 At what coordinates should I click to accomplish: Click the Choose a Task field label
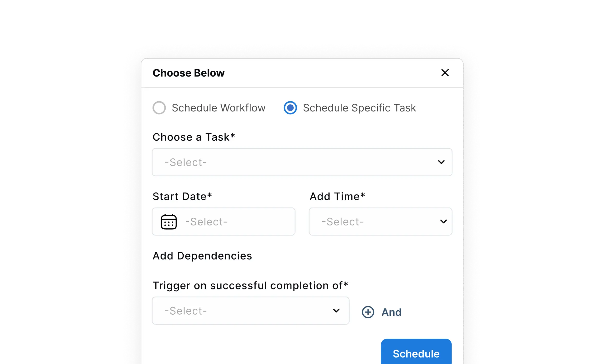point(194,137)
